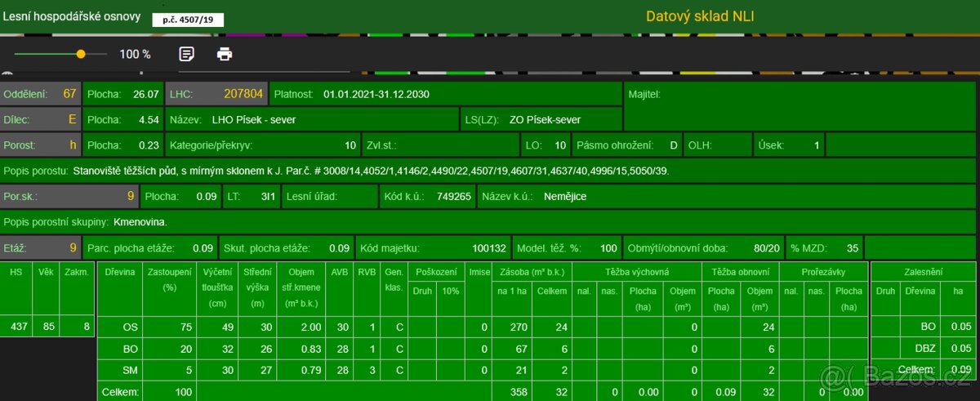Select the LHC field showing 207804
This screenshot has width=980, height=401.
pos(216,94)
